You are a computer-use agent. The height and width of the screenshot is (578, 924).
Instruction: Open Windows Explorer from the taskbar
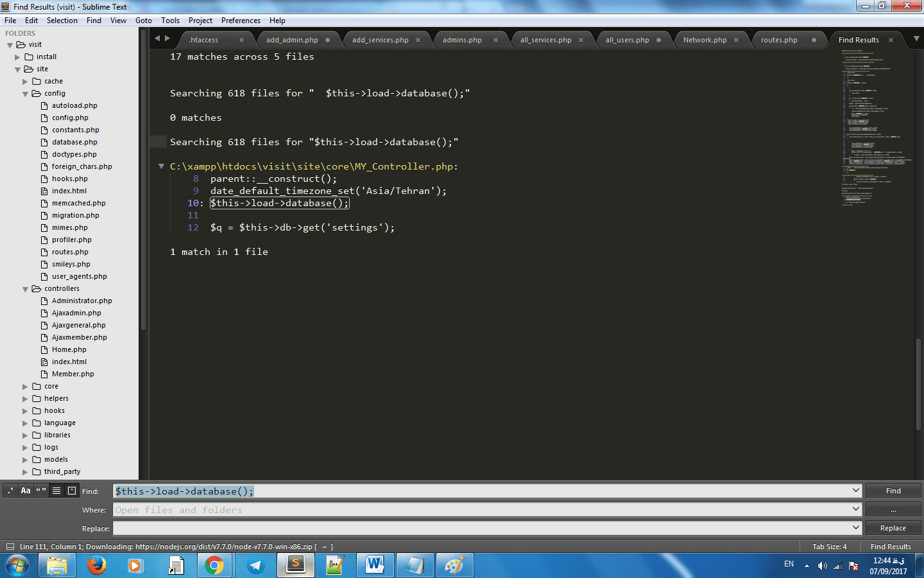[57, 565]
